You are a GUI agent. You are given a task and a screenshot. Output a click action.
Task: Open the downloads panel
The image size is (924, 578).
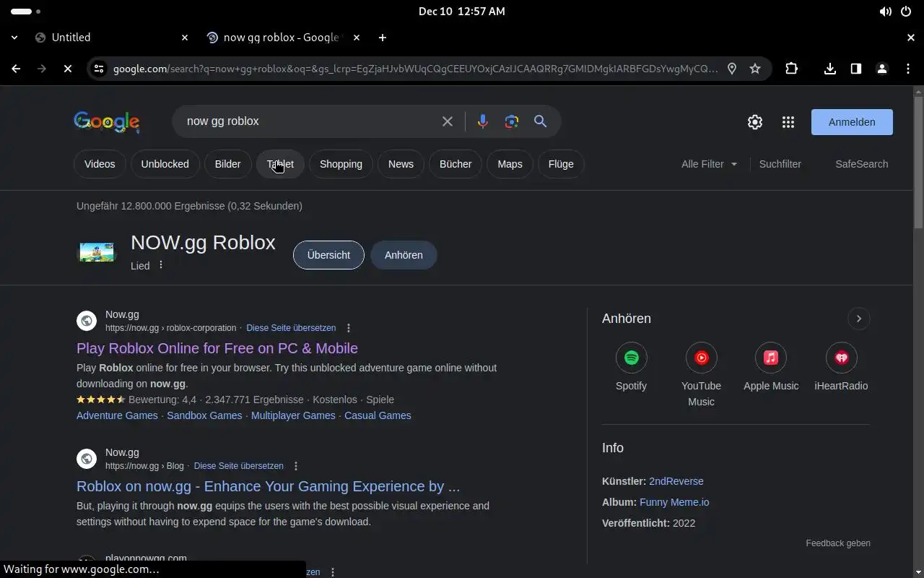click(830, 69)
